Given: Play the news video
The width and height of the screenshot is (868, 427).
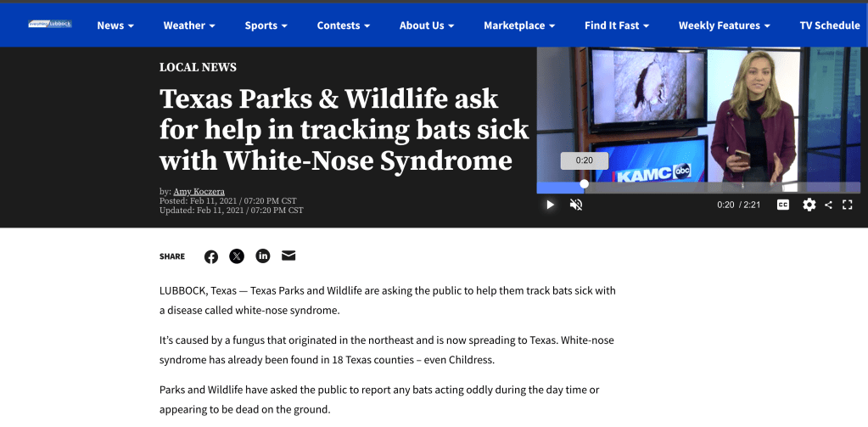Looking at the screenshot, I should pos(550,205).
